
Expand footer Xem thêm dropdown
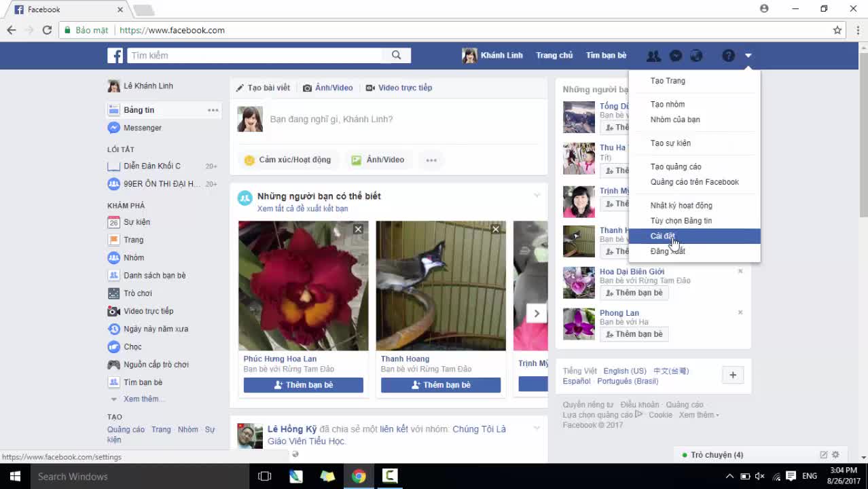[x=699, y=415]
